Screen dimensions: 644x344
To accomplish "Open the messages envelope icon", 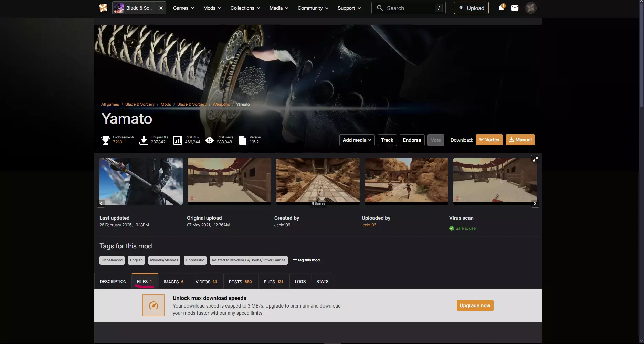I will coord(515,8).
